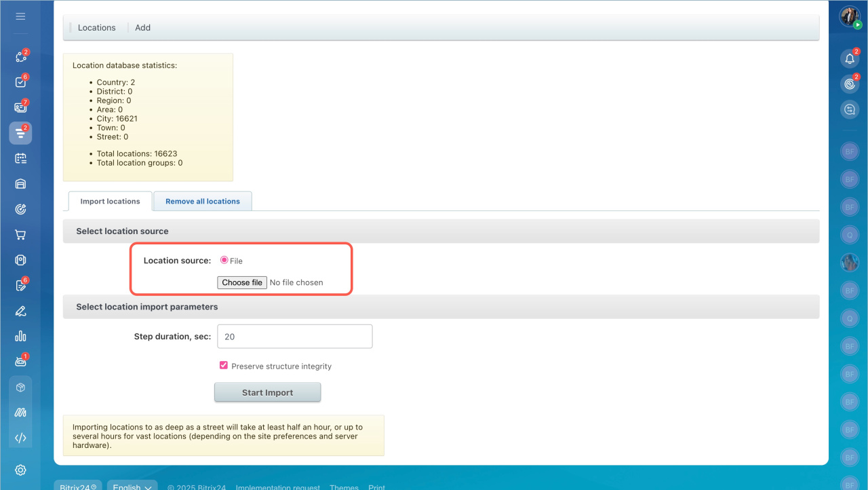
Task: Select the Import locations tab
Action: click(110, 202)
